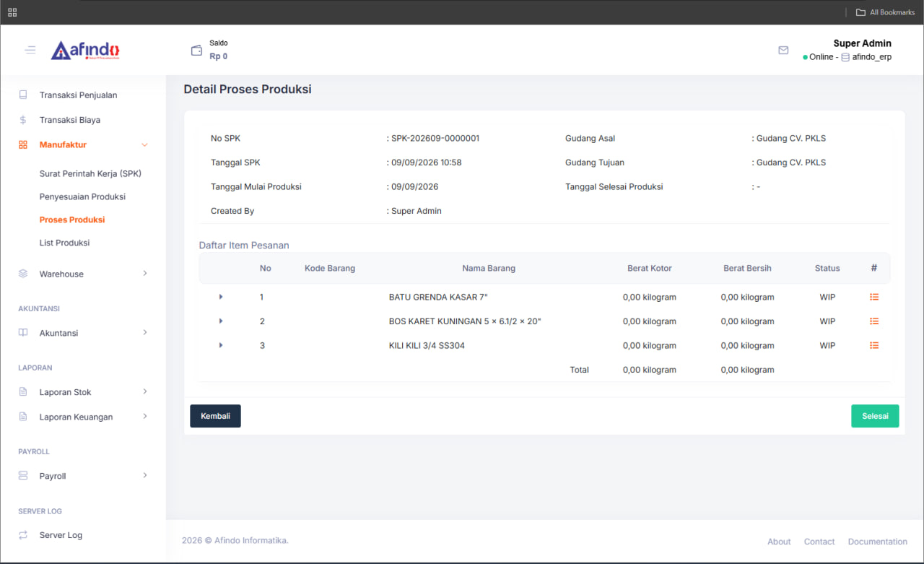Open the About footer link
The width and height of the screenshot is (924, 564).
coord(779,542)
